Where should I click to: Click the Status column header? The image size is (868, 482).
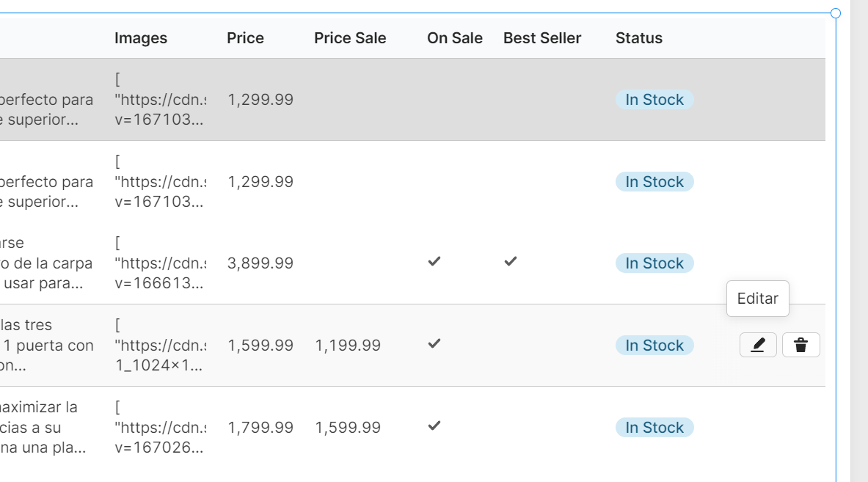click(x=639, y=38)
